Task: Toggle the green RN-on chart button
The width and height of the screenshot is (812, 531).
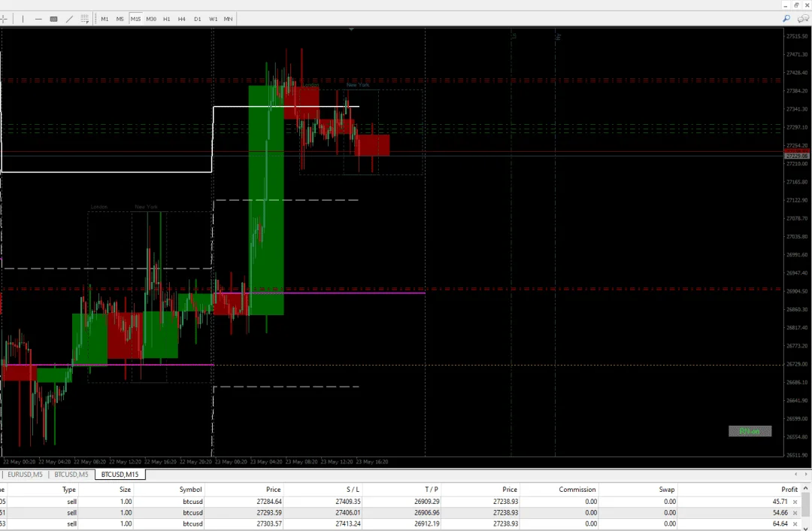Action: click(x=750, y=431)
